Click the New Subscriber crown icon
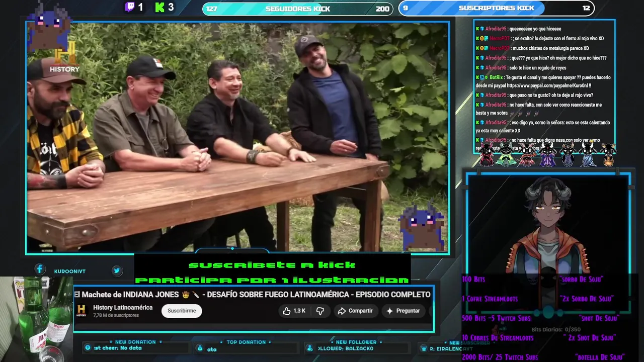The height and width of the screenshot is (362, 644). pyautogui.click(x=423, y=348)
